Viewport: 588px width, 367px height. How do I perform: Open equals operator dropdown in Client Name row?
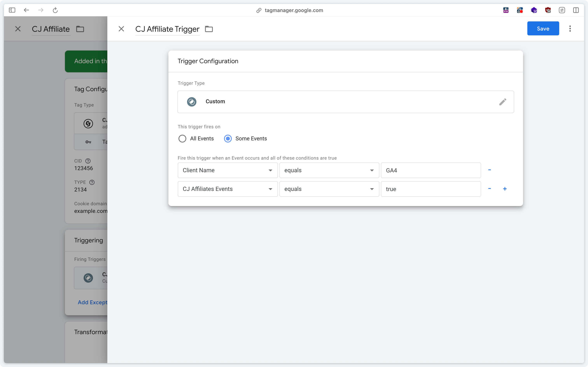point(329,170)
